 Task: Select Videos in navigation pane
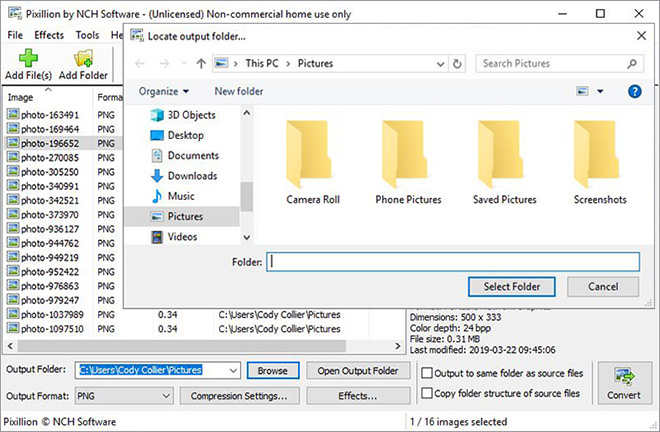(174, 237)
